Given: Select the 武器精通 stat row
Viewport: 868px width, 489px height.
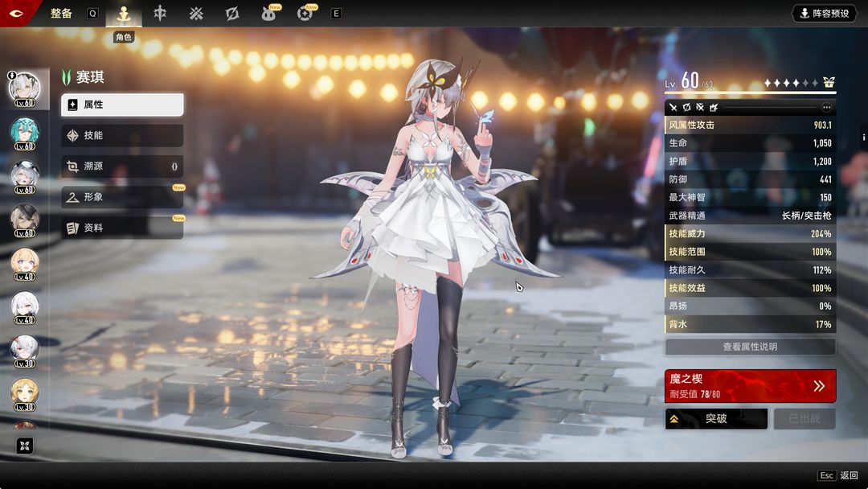Looking at the screenshot, I should tap(750, 216).
